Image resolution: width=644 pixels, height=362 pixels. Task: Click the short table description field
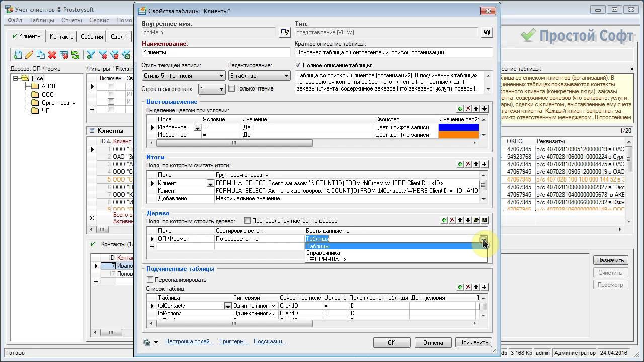click(x=394, y=52)
